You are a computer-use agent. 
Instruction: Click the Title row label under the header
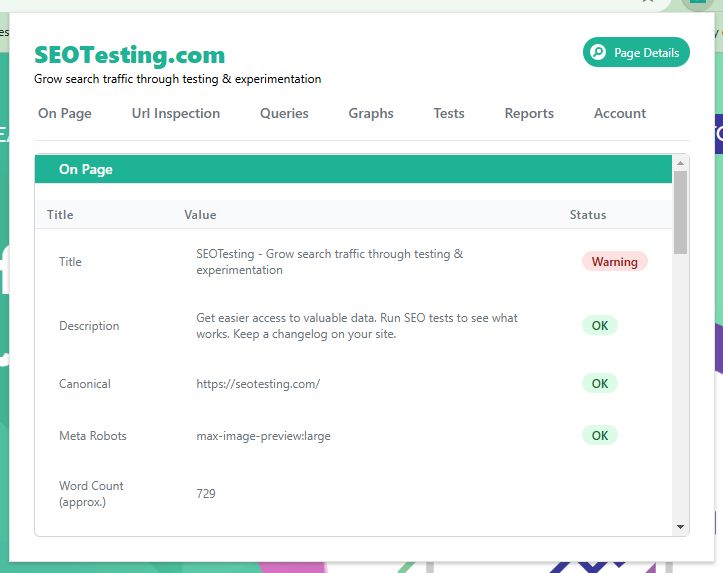(x=70, y=262)
